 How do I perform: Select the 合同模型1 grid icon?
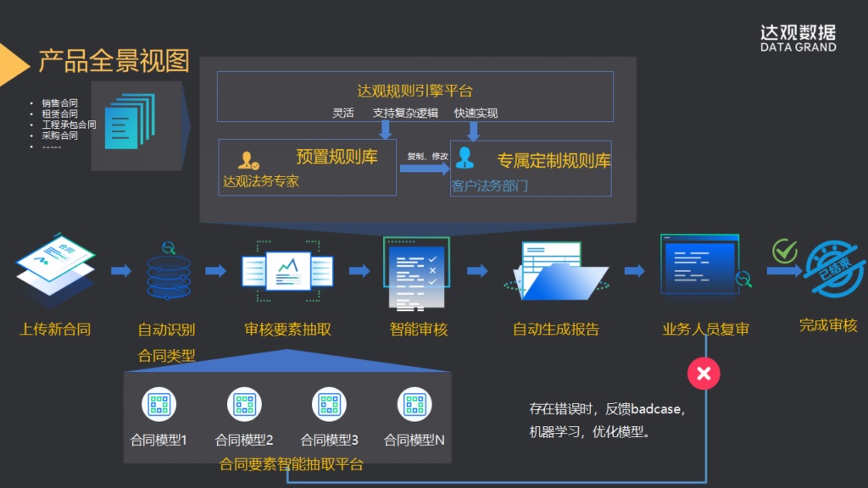(x=159, y=404)
